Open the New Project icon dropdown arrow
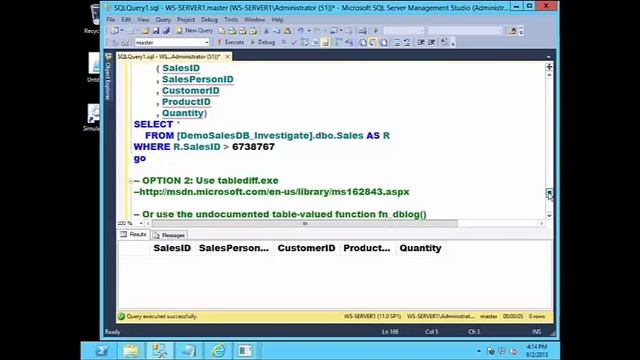This screenshot has height=360, width=640. (122, 31)
